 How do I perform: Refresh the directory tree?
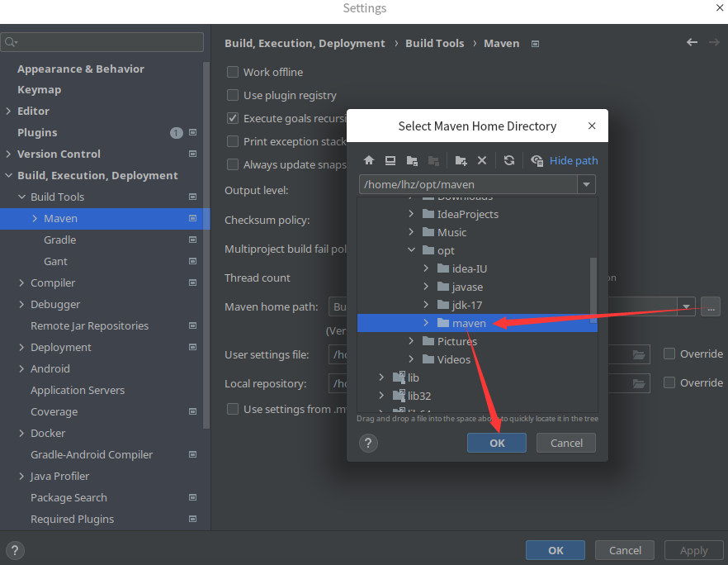(x=508, y=160)
